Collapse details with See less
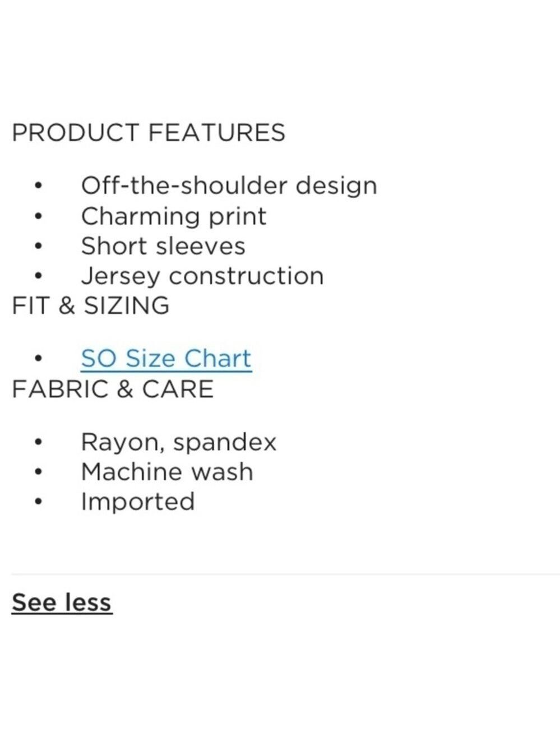This screenshot has height=747, width=560. click(62, 602)
